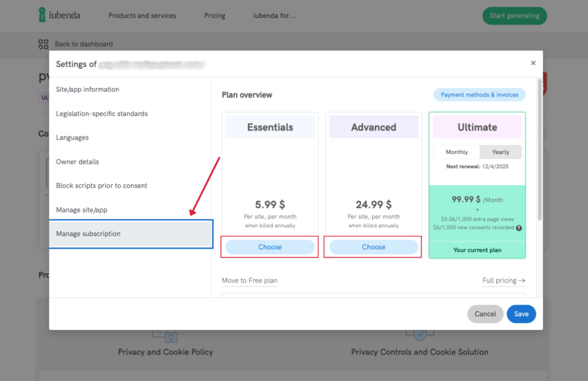Click the Move to Free plan link
This screenshot has height=381, width=588.
coord(249,281)
